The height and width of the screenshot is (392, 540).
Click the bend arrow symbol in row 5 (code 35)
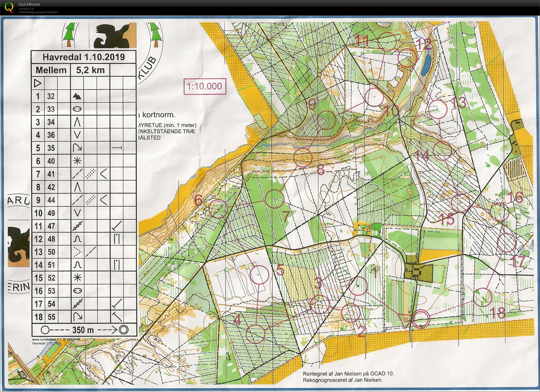click(77, 148)
